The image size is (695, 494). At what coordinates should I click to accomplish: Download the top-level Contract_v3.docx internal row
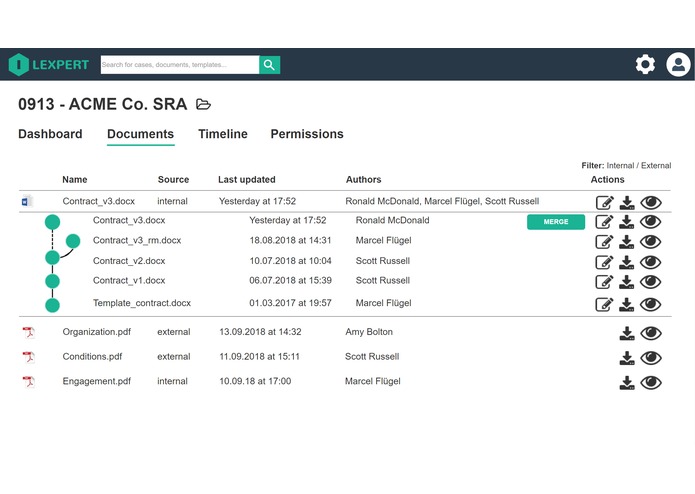tap(627, 202)
